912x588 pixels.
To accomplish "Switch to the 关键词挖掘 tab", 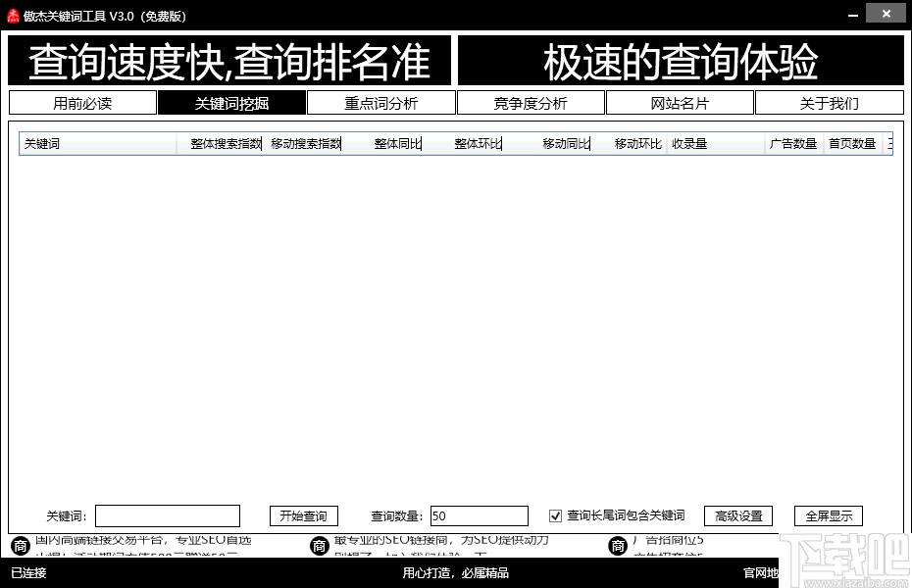I will point(231,103).
